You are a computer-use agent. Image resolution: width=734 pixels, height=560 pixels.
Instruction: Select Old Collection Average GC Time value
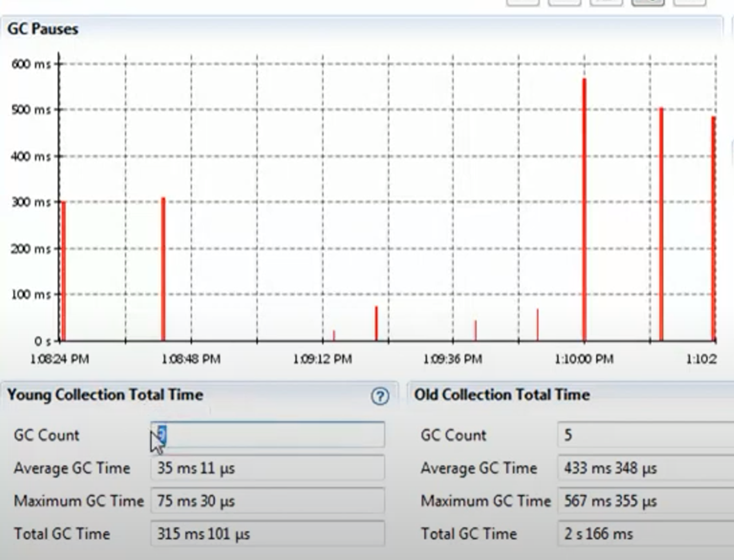644,468
